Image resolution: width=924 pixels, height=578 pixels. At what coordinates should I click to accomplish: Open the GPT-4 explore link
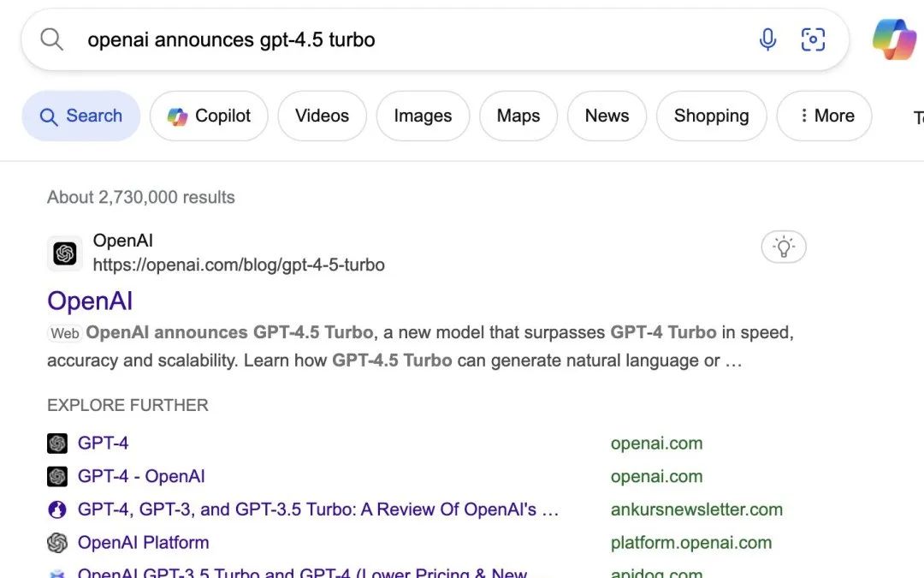(104, 443)
